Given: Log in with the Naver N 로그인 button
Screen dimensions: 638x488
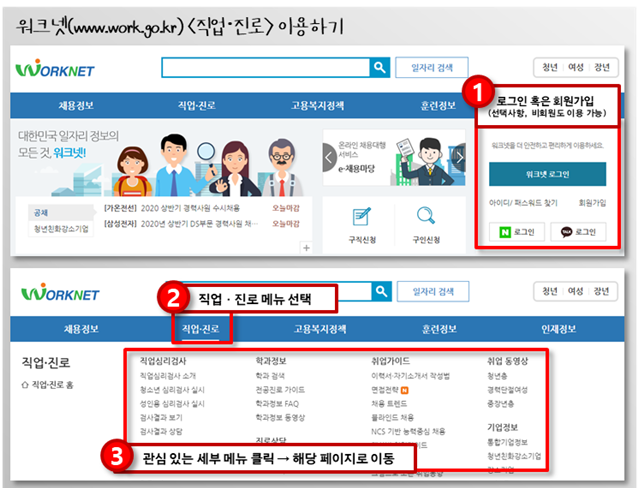Looking at the screenshot, I should (517, 232).
